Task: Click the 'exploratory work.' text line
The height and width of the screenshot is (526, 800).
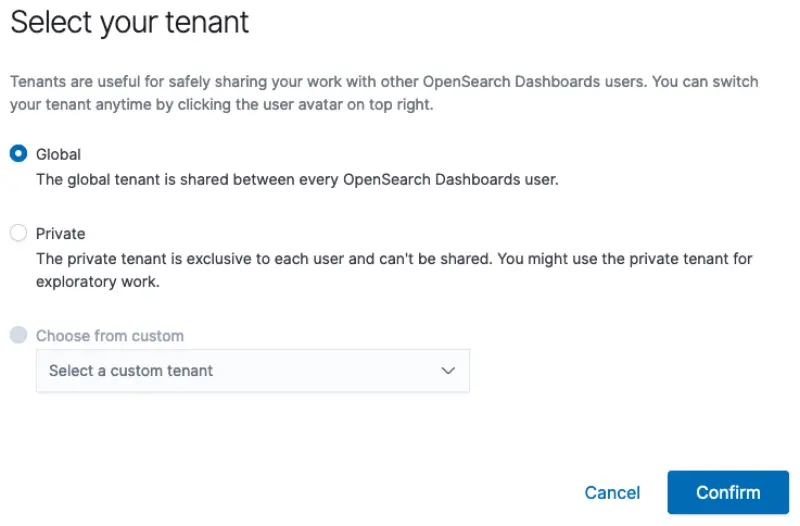Action: tap(98, 282)
